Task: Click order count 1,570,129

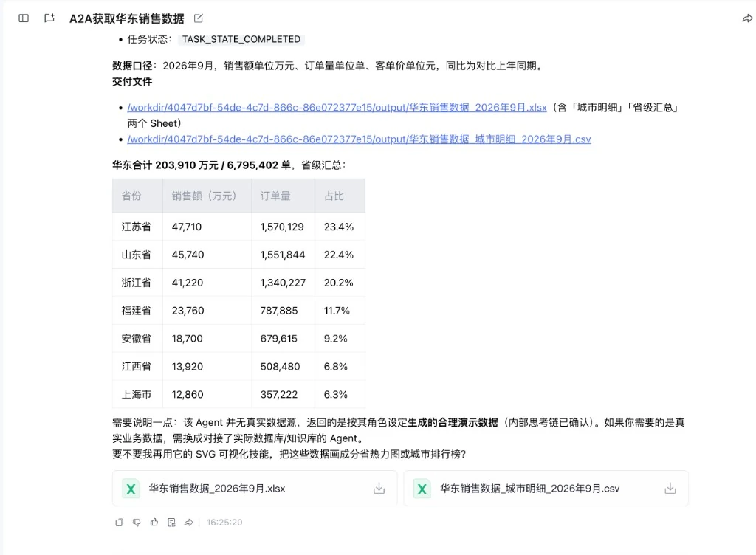Action: point(282,227)
